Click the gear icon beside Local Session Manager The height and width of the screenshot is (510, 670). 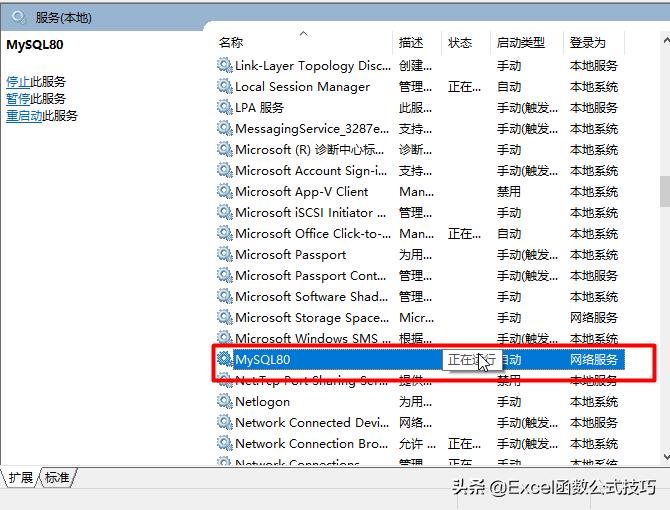pyautogui.click(x=224, y=86)
